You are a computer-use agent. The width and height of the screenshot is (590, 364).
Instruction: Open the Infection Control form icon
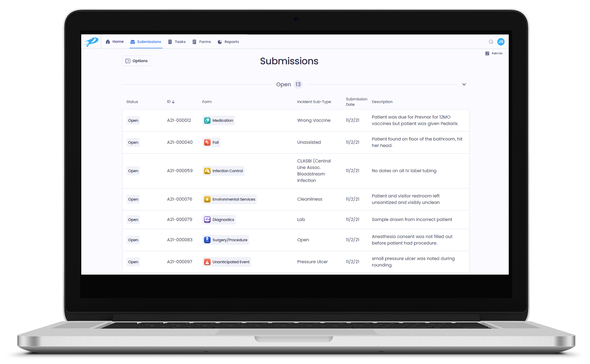point(207,171)
